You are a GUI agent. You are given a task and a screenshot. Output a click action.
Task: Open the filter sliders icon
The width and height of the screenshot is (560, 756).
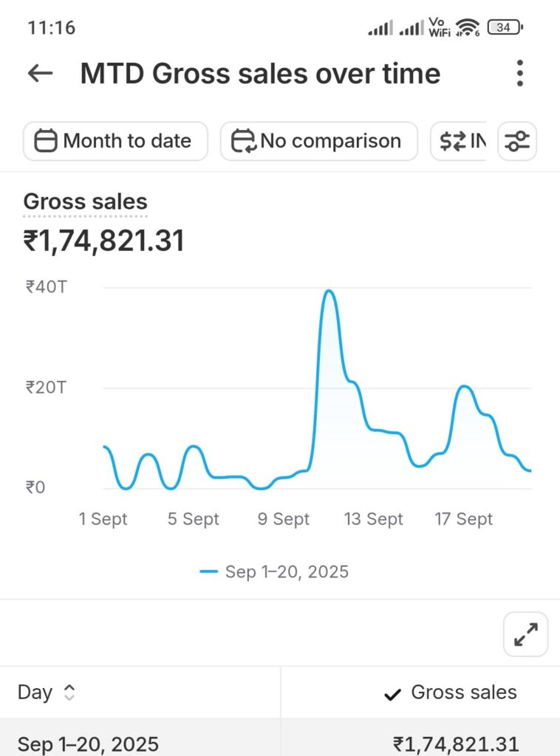point(517,141)
